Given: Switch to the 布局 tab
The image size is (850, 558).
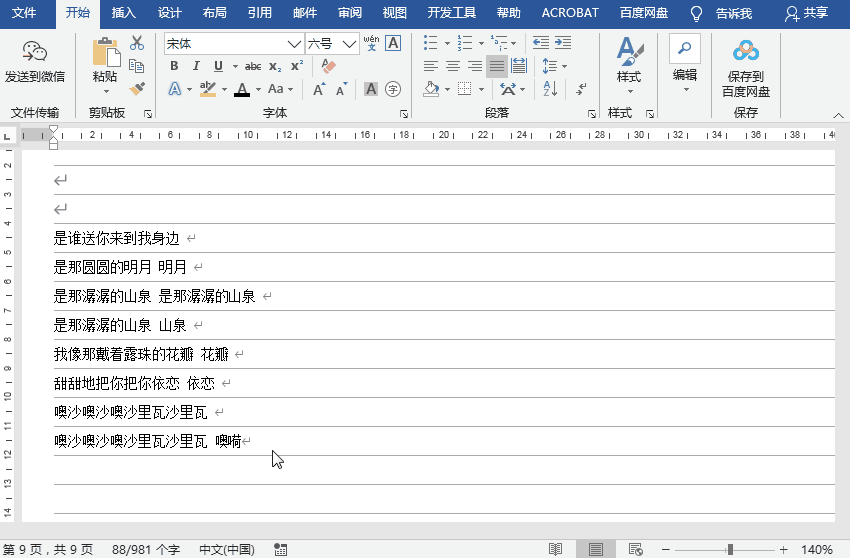Looking at the screenshot, I should pos(215,13).
